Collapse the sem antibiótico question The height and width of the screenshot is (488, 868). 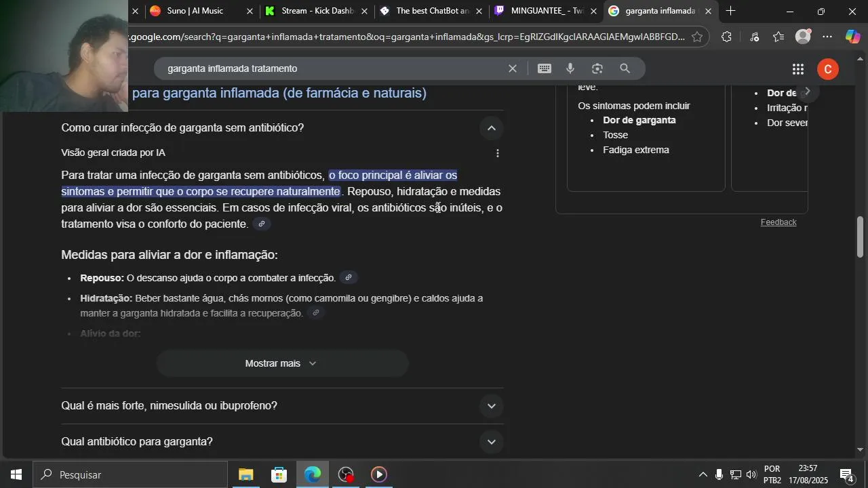[x=492, y=128]
